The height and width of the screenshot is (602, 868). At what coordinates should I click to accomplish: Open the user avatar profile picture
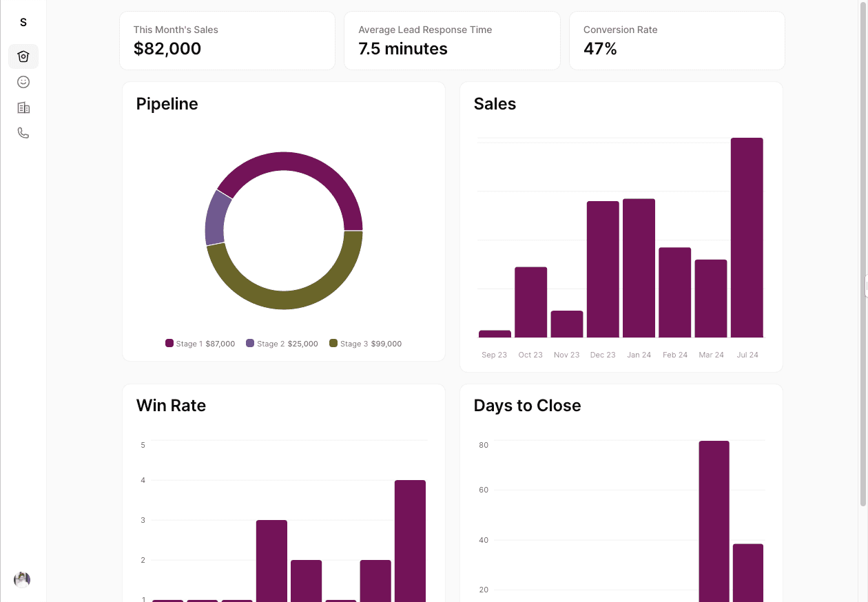22,579
